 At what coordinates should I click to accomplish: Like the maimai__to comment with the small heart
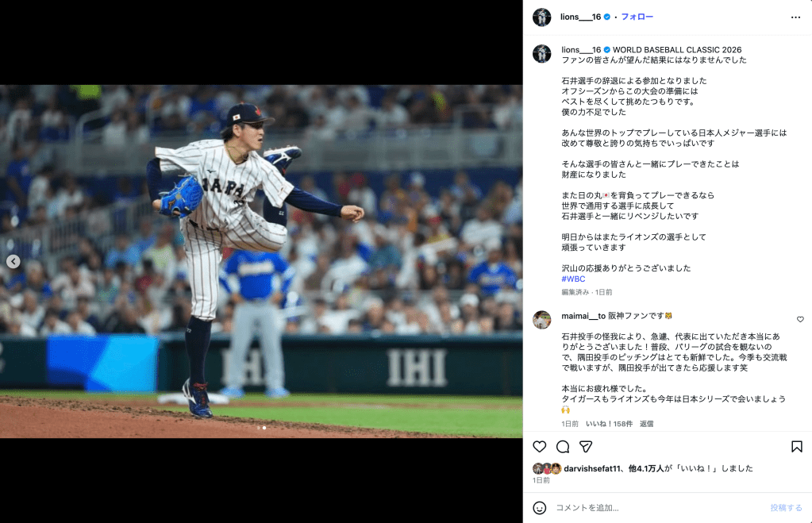click(x=800, y=320)
